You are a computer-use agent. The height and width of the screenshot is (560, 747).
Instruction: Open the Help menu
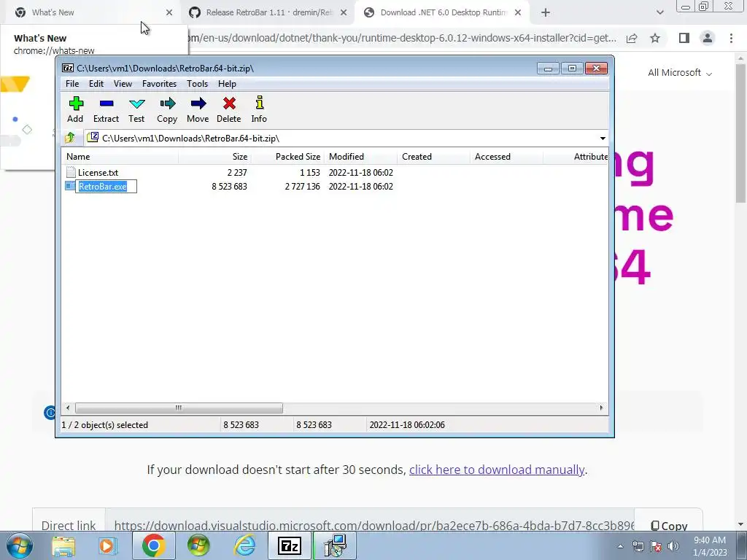click(228, 84)
